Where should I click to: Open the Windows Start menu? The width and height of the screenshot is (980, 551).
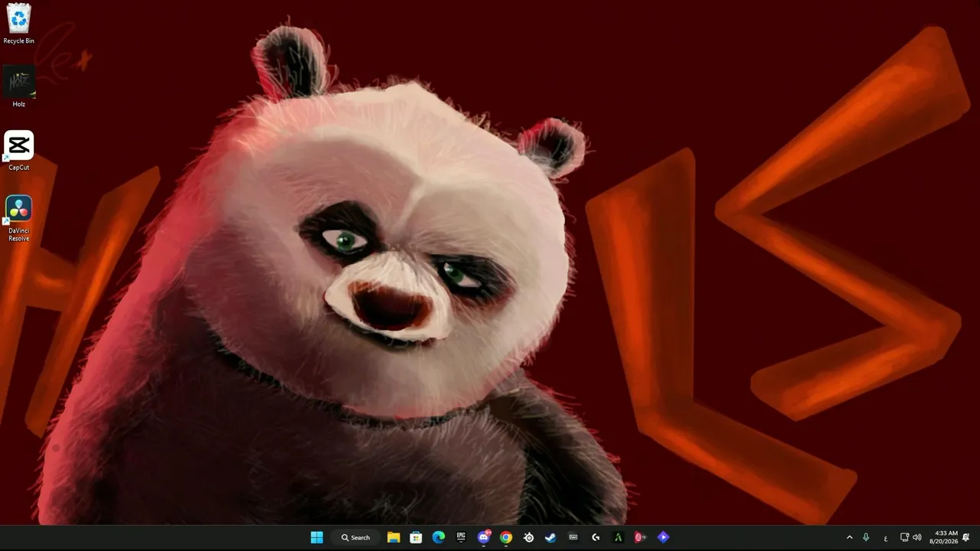[317, 537]
